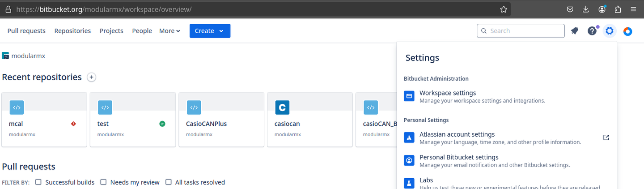Click modularmx label under CasioCANPlus card
The image size is (644, 189).
point(199,134)
